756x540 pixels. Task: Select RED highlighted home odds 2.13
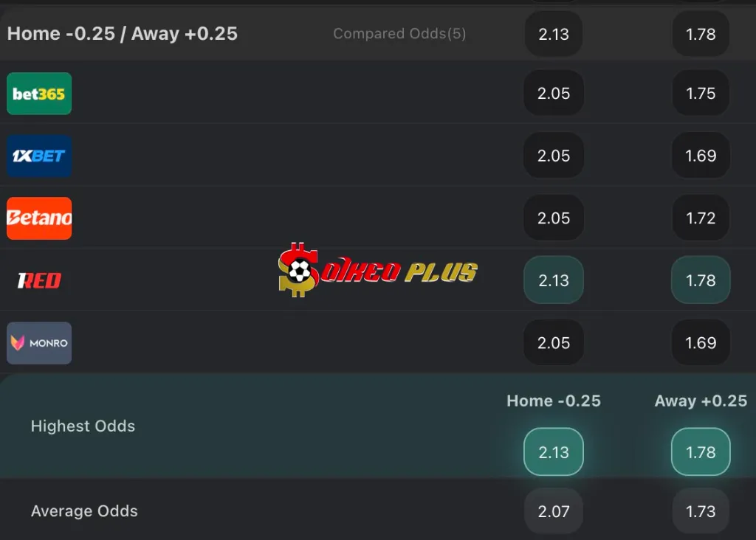click(x=554, y=280)
